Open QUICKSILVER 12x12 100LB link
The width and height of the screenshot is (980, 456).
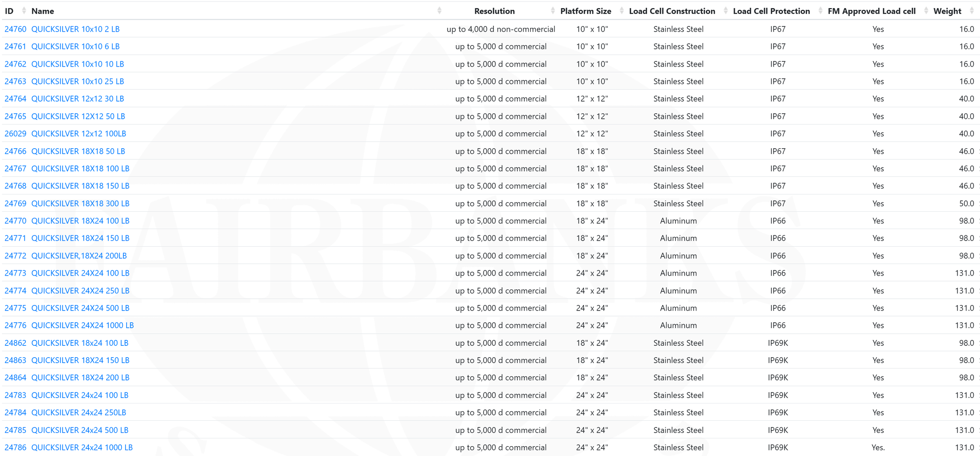(x=79, y=133)
